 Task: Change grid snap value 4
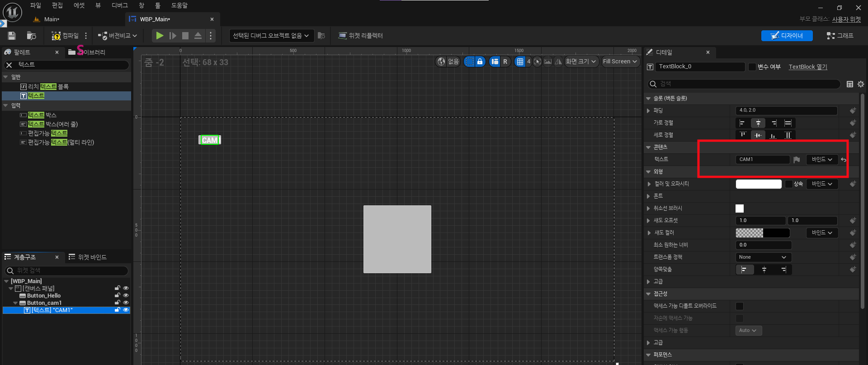[x=528, y=62]
